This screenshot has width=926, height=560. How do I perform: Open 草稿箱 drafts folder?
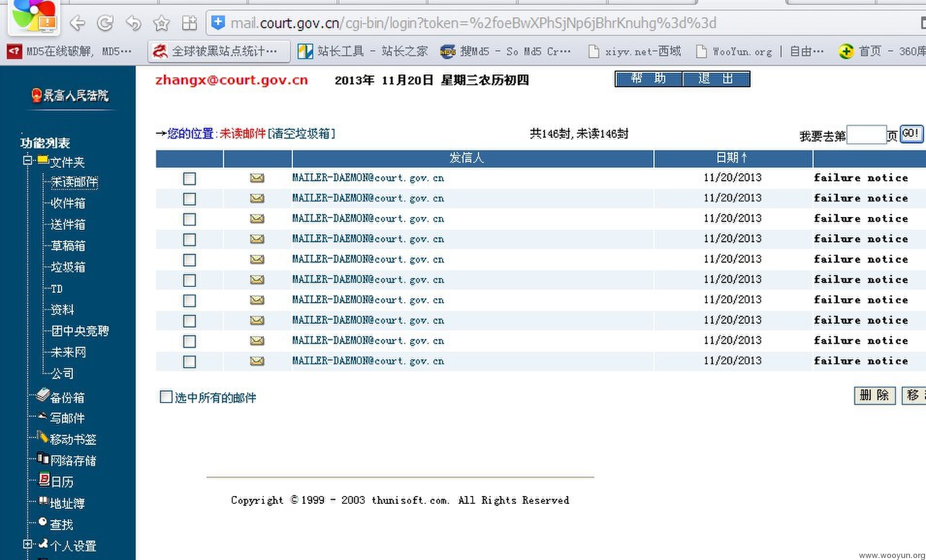68,246
